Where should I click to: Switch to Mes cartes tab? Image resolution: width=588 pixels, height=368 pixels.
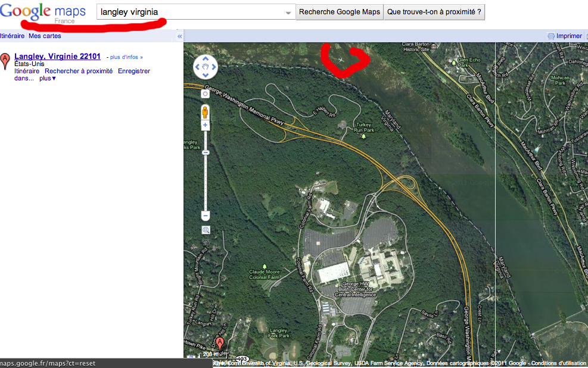(x=45, y=36)
